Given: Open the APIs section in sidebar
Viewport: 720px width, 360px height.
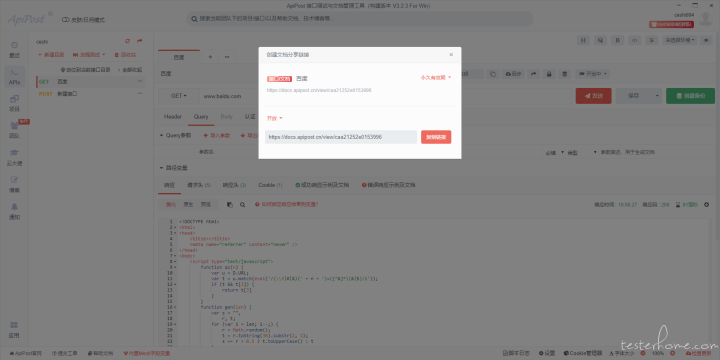Looking at the screenshot, I should pyautogui.click(x=14, y=76).
